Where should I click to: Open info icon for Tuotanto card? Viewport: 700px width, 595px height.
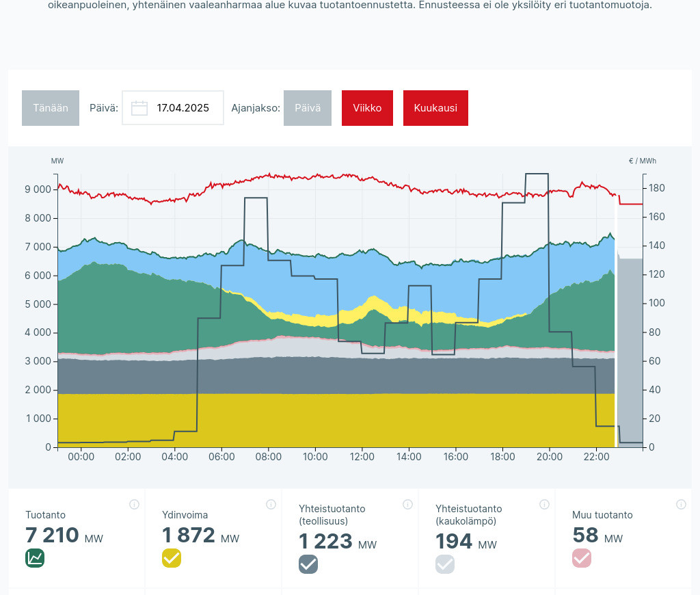point(134,505)
